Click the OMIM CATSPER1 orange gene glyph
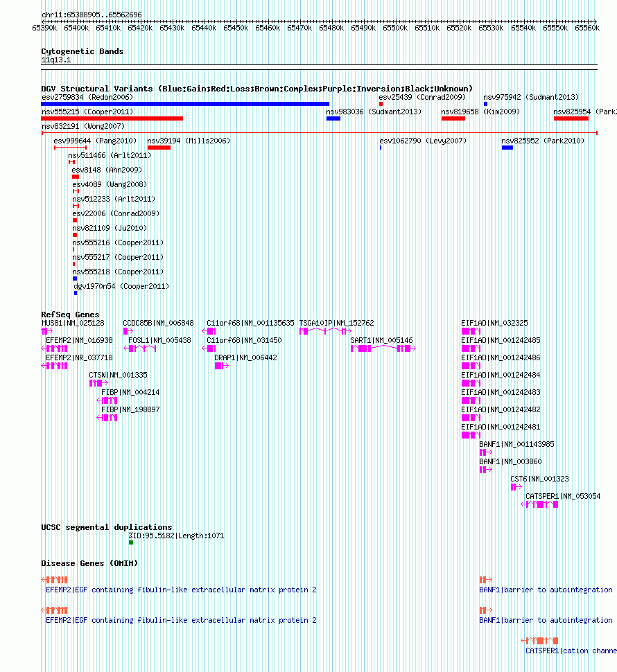 (539, 641)
